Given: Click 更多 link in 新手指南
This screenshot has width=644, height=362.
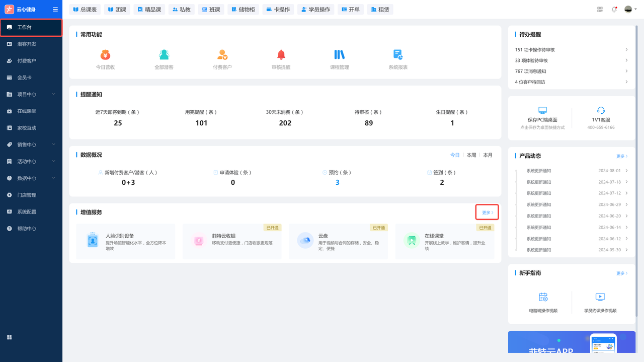Looking at the screenshot, I should (x=622, y=273).
